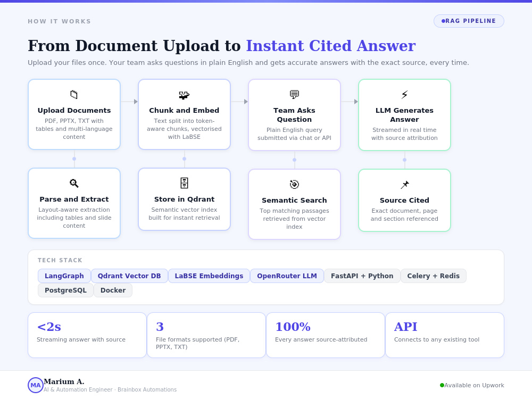This screenshot has height=399, width=532.
Task: Click the dot inside RAG Pipeline badge
Action: 443,21
